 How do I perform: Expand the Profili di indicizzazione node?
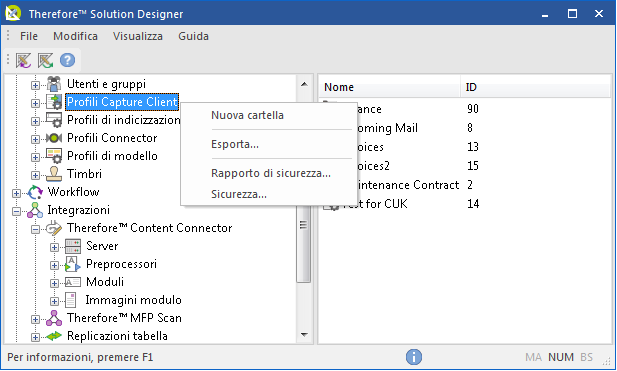click(35, 121)
